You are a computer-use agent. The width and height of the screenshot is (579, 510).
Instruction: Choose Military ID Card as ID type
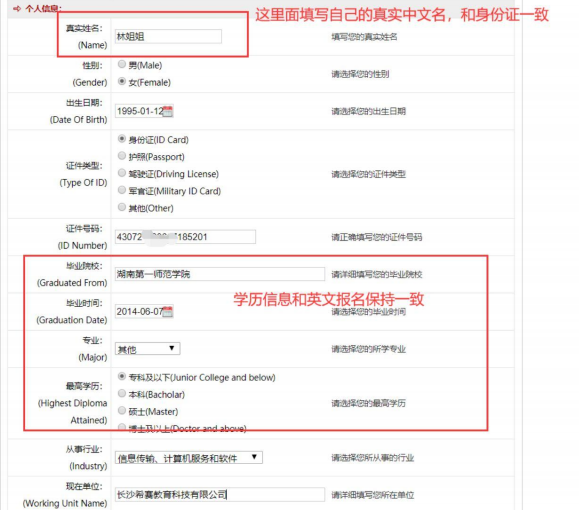[x=122, y=190]
